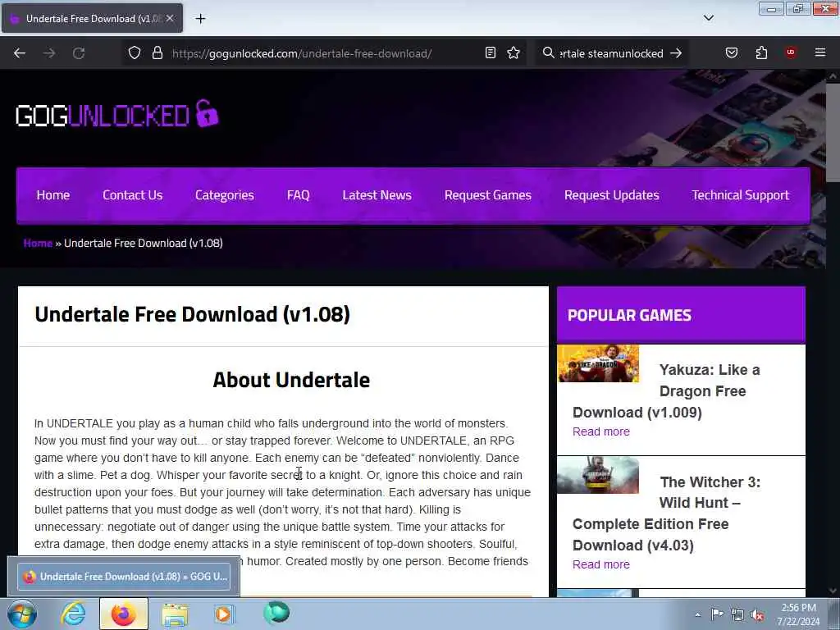840x630 pixels.
Task: Click the taskbar clock showing 2:56 PM
Action: point(798,614)
